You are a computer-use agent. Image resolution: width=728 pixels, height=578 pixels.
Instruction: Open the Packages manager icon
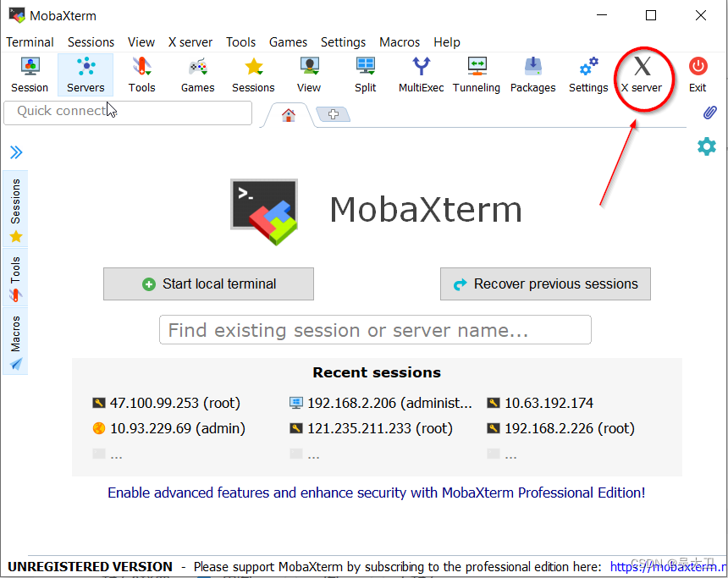532,74
